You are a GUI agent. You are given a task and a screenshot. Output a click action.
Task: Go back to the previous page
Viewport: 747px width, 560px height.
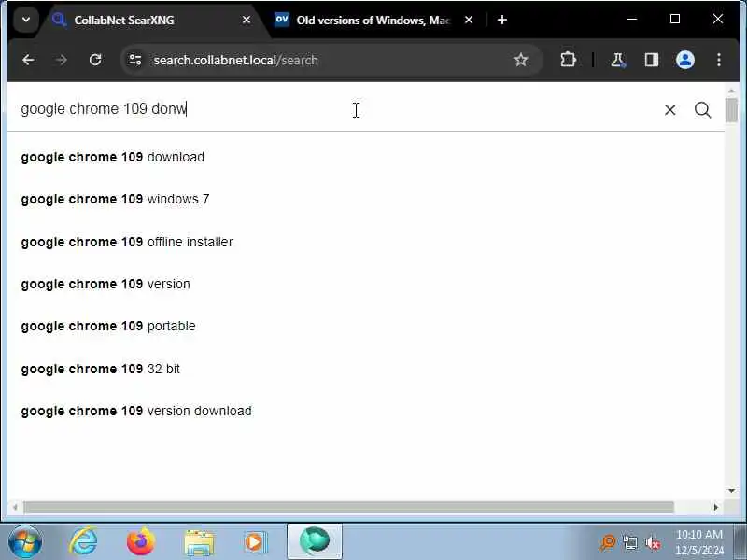(28, 60)
